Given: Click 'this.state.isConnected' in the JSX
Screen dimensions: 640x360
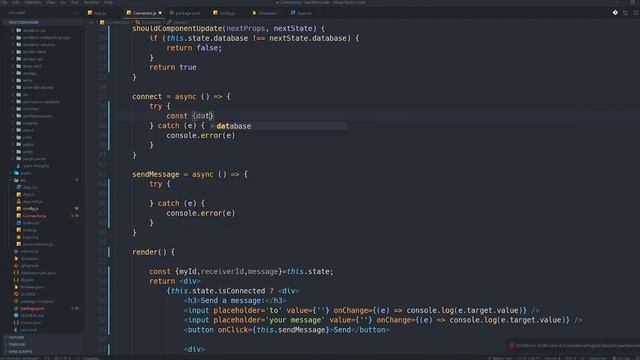Looking at the screenshot, I should 218,291.
